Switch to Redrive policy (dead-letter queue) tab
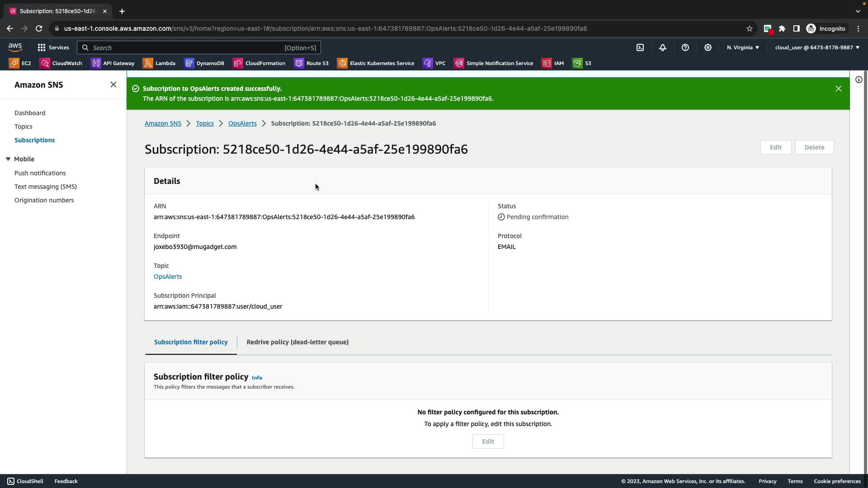The width and height of the screenshot is (868, 488). click(297, 342)
